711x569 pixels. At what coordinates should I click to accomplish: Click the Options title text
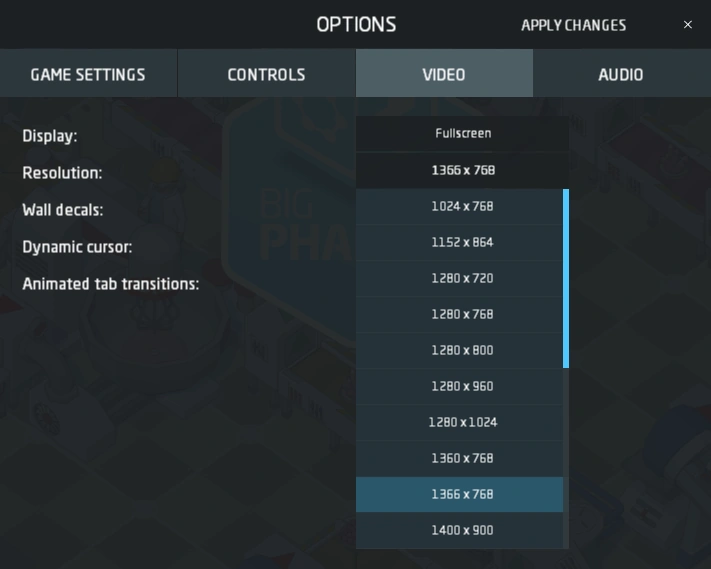click(x=356, y=25)
